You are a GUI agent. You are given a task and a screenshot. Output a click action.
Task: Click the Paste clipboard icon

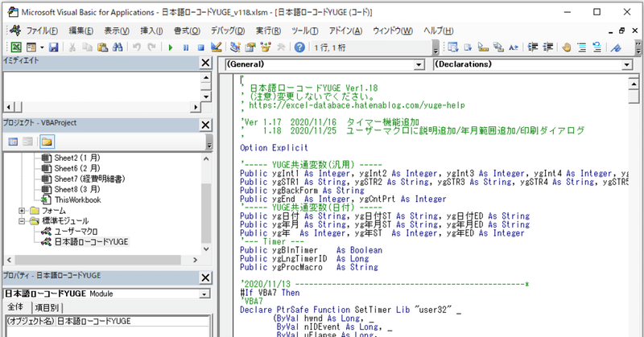point(102,47)
